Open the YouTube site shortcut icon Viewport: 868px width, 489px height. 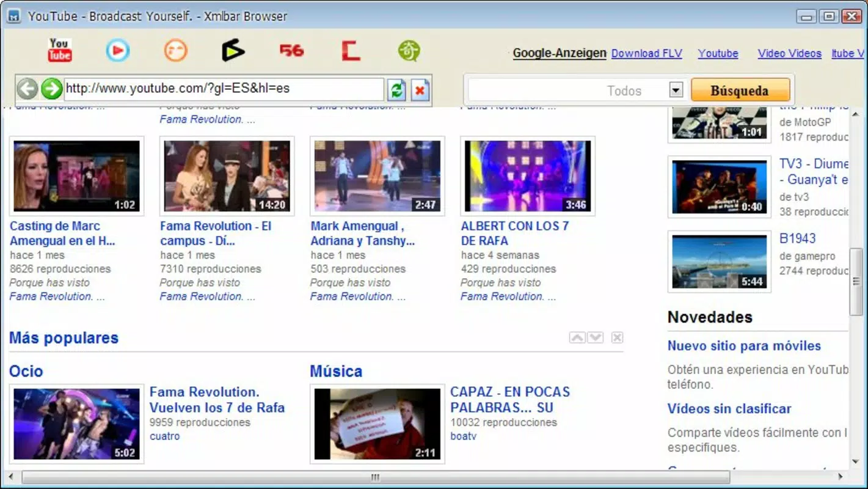[59, 50]
